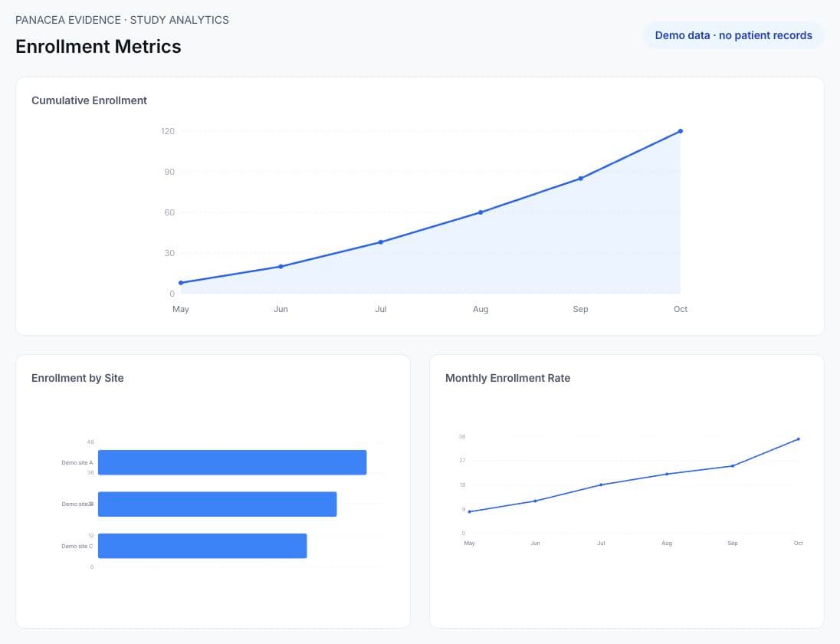The width and height of the screenshot is (840, 644).
Task: Click the Jun x-axis label in Cumulative Enrollment
Action: coord(281,309)
